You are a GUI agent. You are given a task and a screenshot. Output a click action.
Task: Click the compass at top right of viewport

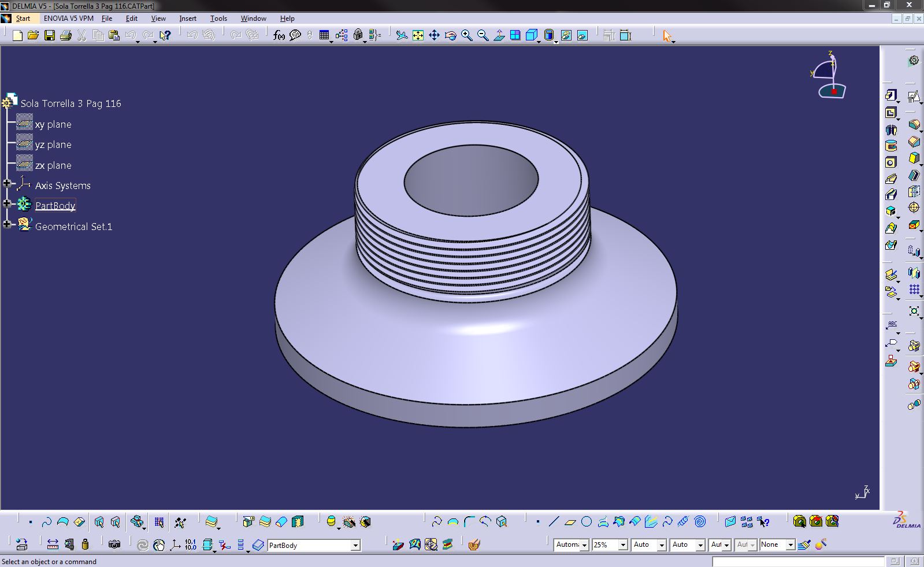point(829,75)
